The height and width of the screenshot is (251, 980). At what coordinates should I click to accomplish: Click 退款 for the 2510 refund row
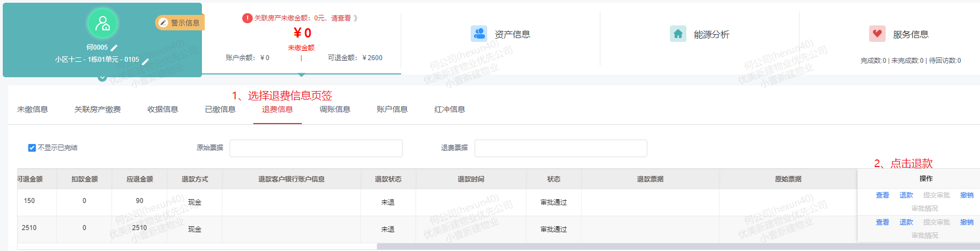click(906, 222)
